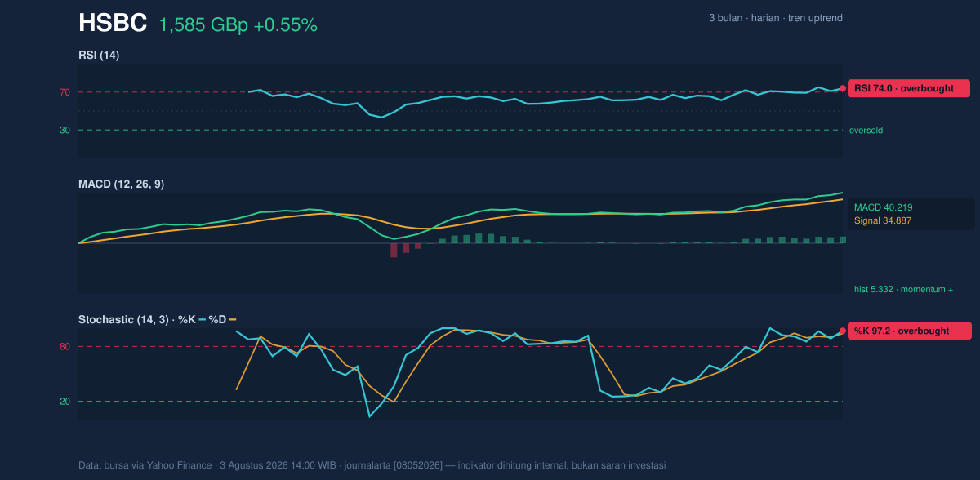Viewport: 980px width, 480px height.
Task: Click the red dot at RSI line end
Action: (843, 88)
